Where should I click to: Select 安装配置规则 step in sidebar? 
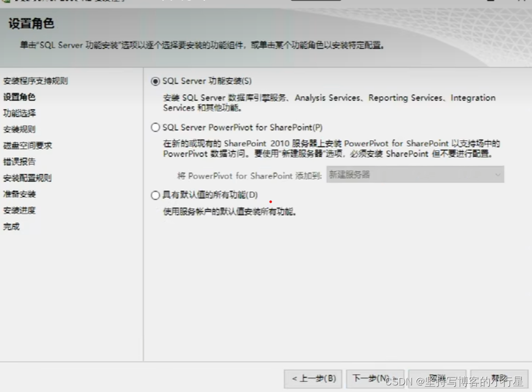(28, 178)
